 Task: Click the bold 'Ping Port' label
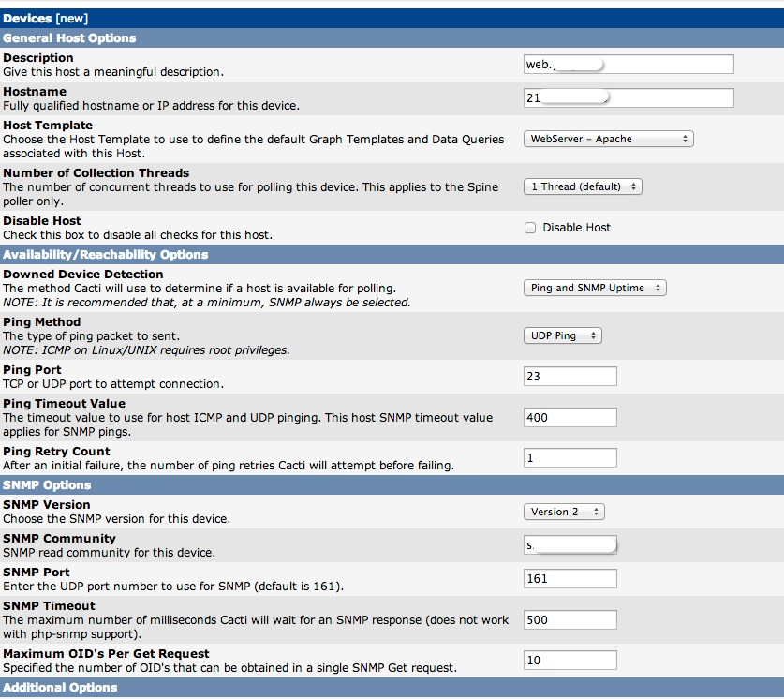[x=32, y=370]
